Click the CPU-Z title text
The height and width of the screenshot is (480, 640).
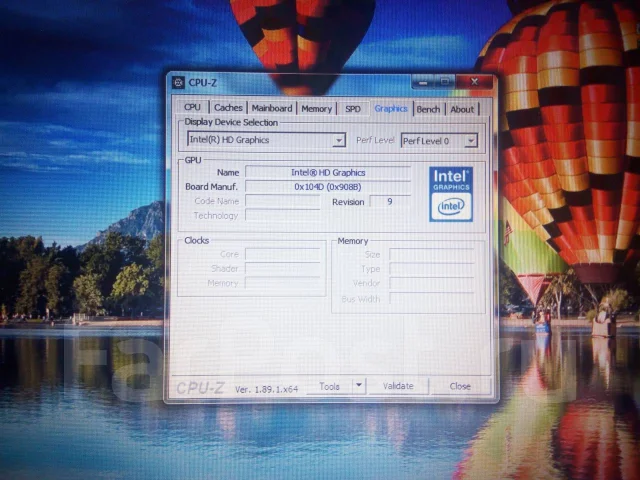[x=202, y=83]
